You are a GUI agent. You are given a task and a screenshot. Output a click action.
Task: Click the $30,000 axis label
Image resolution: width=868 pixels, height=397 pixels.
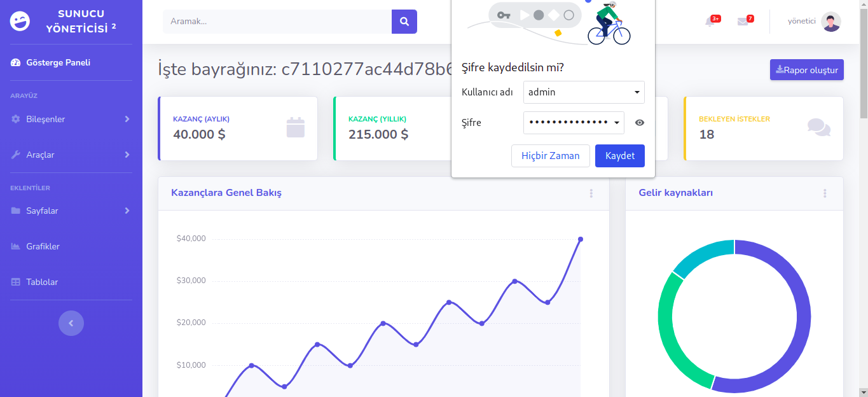191,281
